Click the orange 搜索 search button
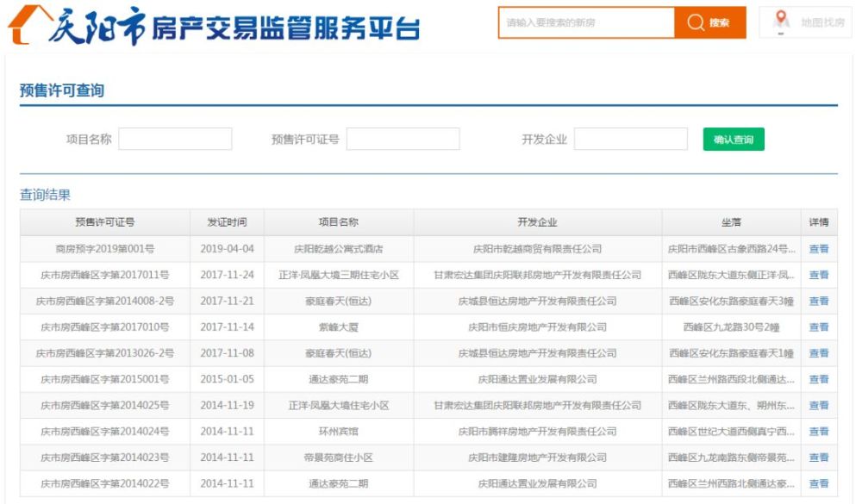 (x=710, y=22)
